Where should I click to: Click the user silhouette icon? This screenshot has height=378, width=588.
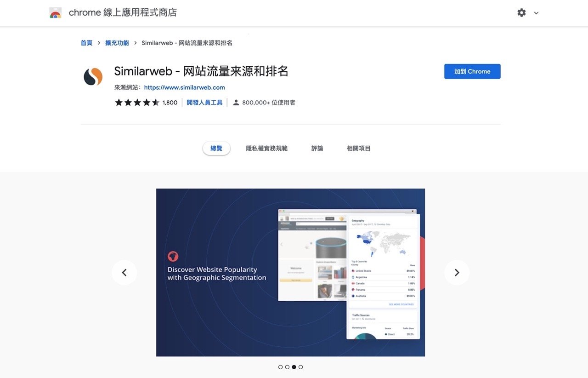tap(236, 103)
